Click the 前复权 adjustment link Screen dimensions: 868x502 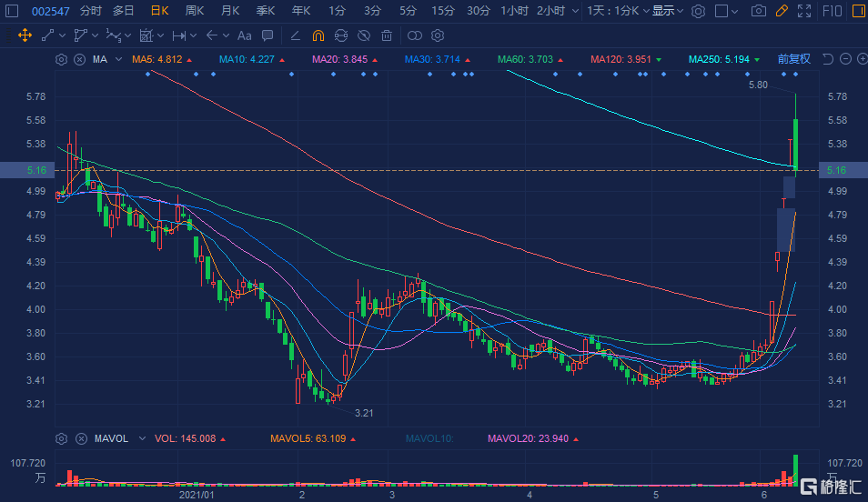click(793, 59)
